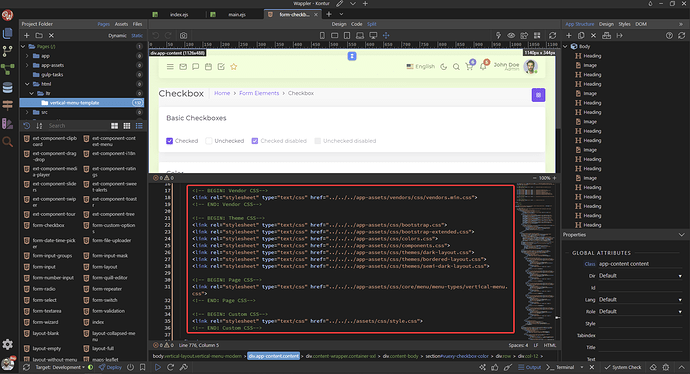
Task: Take a screenshot with the camera icon
Action: [x=184, y=35]
